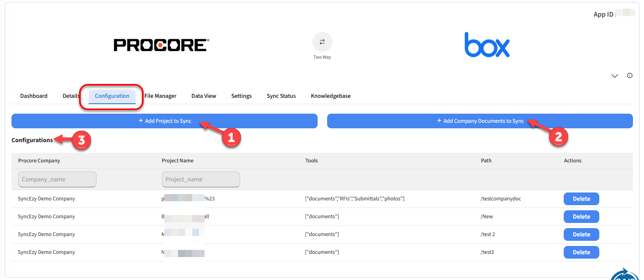Focus the Company_name filter field

pyautogui.click(x=57, y=179)
